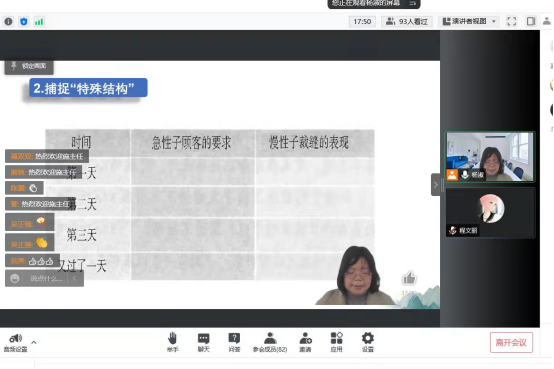Show the participants list (82)

tap(270, 342)
